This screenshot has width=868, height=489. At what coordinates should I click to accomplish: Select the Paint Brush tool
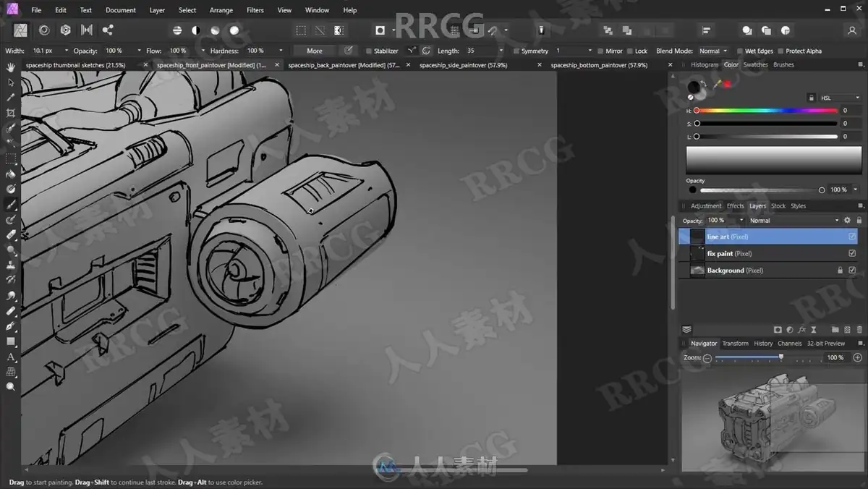[x=11, y=204]
